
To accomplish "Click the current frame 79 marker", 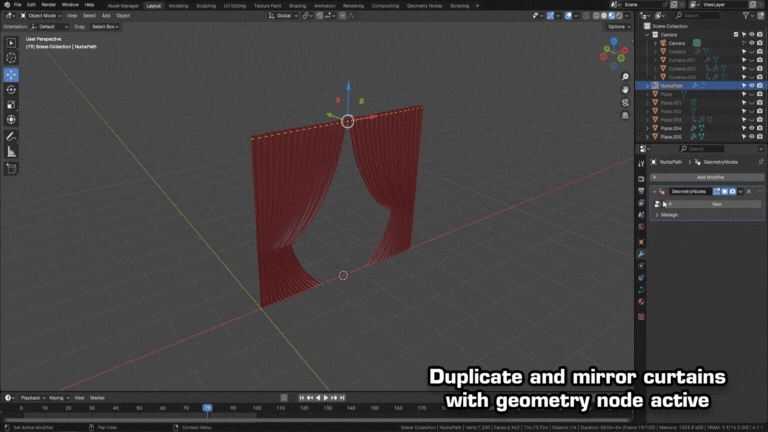I will (208, 408).
